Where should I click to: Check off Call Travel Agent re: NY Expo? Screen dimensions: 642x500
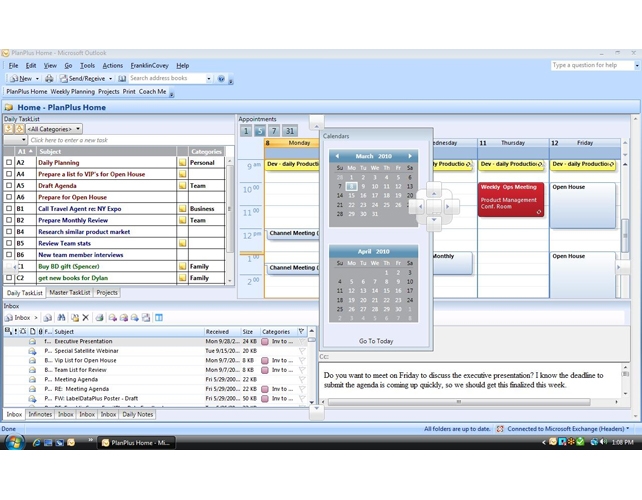(9, 208)
